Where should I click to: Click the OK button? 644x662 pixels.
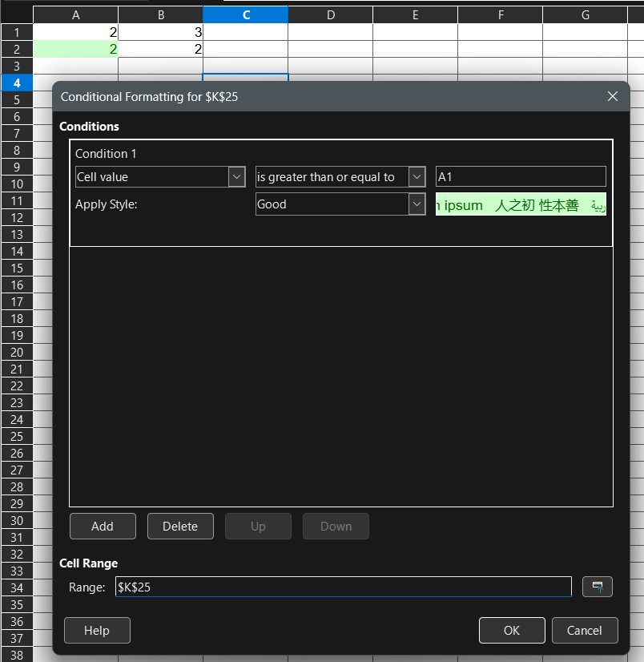(x=511, y=631)
